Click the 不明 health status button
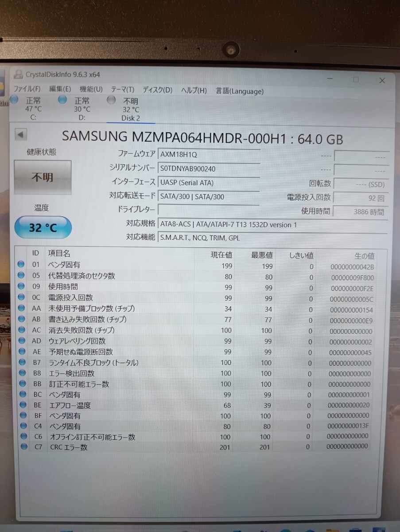 pyautogui.click(x=43, y=177)
